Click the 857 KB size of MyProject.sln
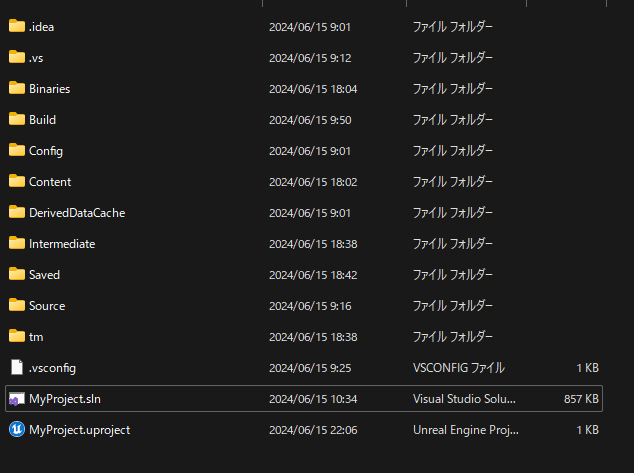This screenshot has width=634, height=473. coord(581,399)
